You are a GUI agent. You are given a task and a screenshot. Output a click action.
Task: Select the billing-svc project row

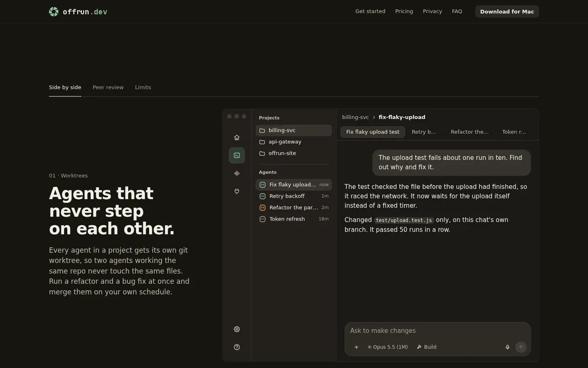coord(294,131)
